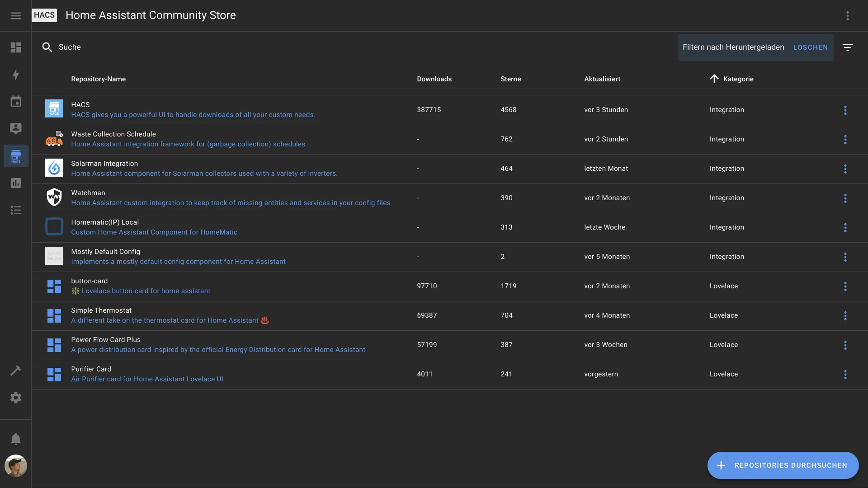The height and width of the screenshot is (488, 868).
Task: Select the Purifier Card row title
Action: tap(91, 369)
